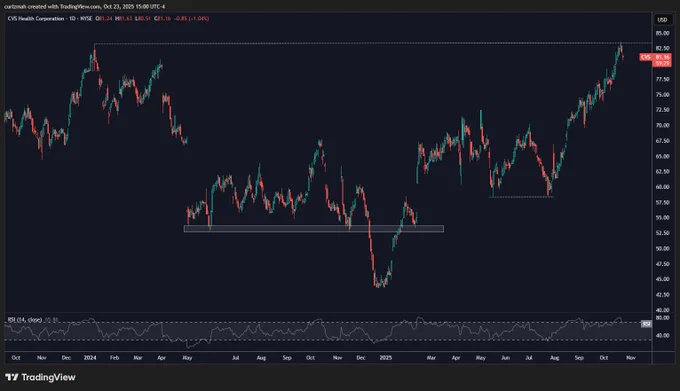The height and width of the screenshot is (391, 680).
Task: Click the 82.50 price axis label
Action: (662, 48)
